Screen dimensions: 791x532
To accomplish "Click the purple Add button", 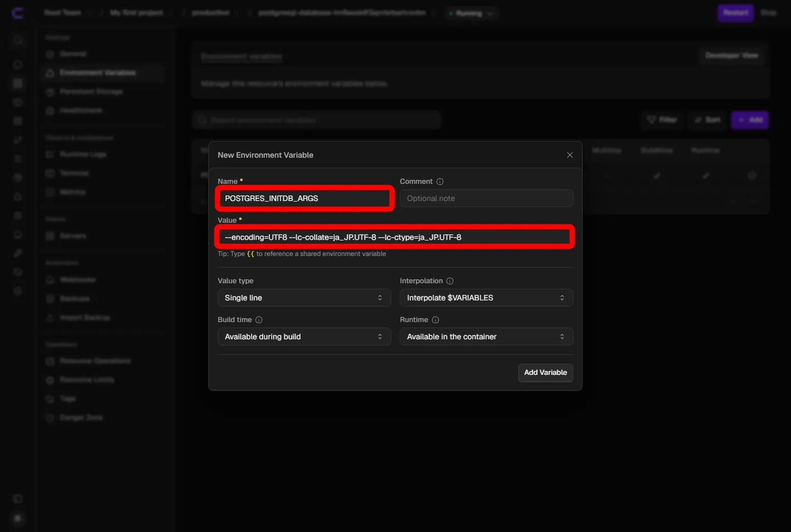I will pyautogui.click(x=750, y=120).
